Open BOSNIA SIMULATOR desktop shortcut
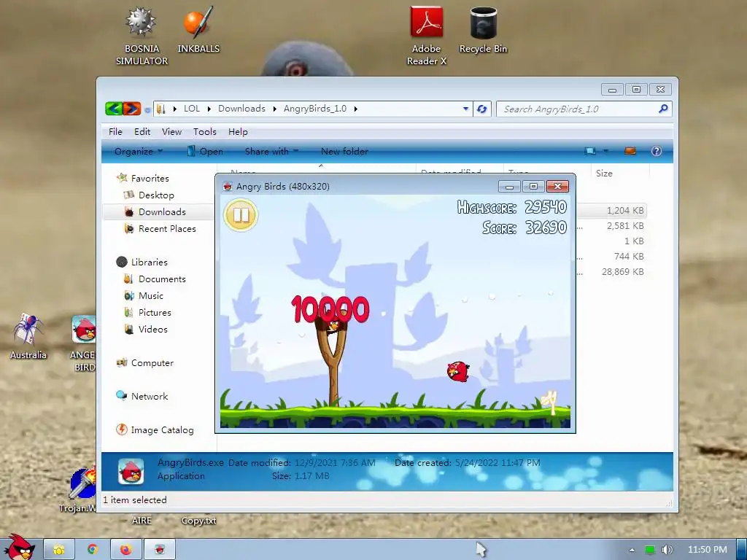The height and width of the screenshot is (560, 747). (142, 36)
